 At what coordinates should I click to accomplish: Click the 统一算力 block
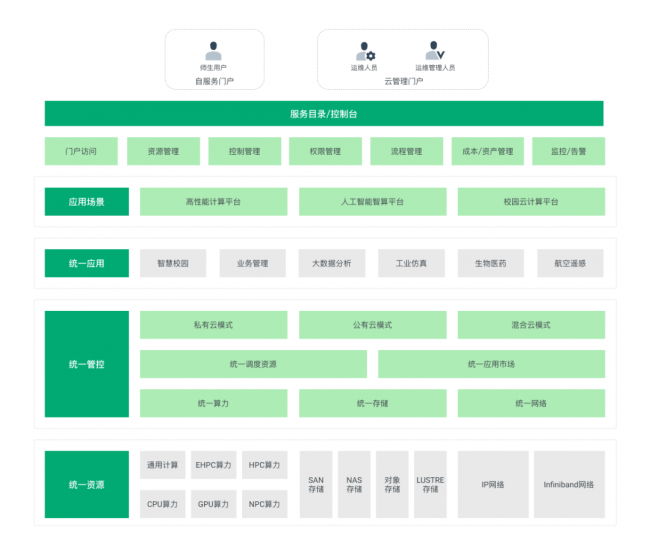click(213, 403)
